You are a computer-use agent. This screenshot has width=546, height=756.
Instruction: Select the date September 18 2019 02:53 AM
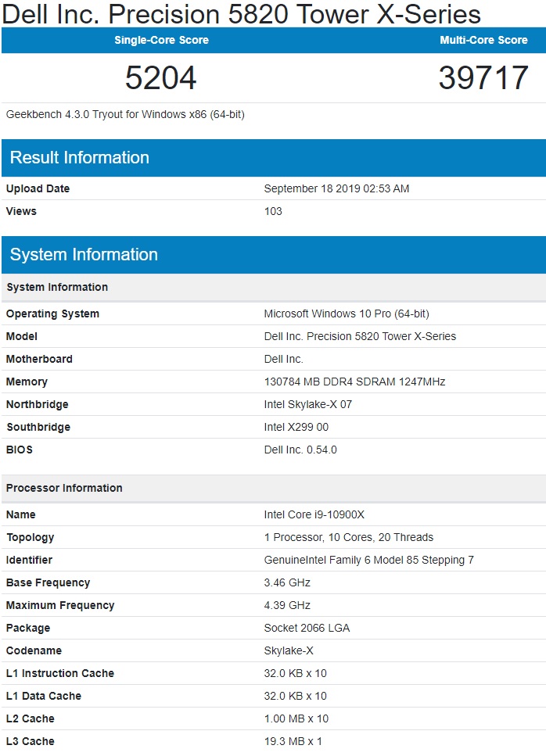(x=336, y=188)
